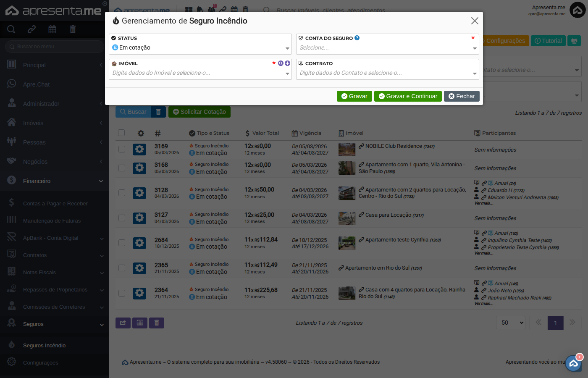
Task: Open the chat support bubble icon
Action: 573,363
